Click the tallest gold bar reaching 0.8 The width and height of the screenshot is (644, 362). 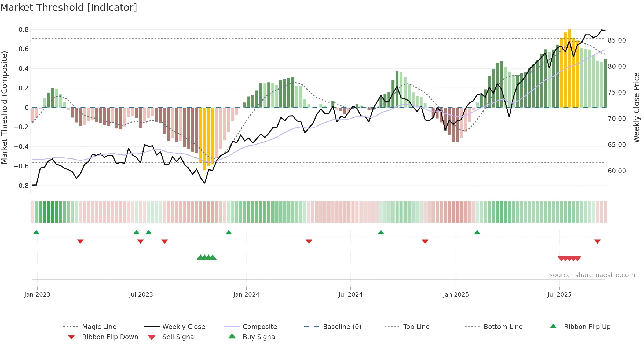pos(569,68)
